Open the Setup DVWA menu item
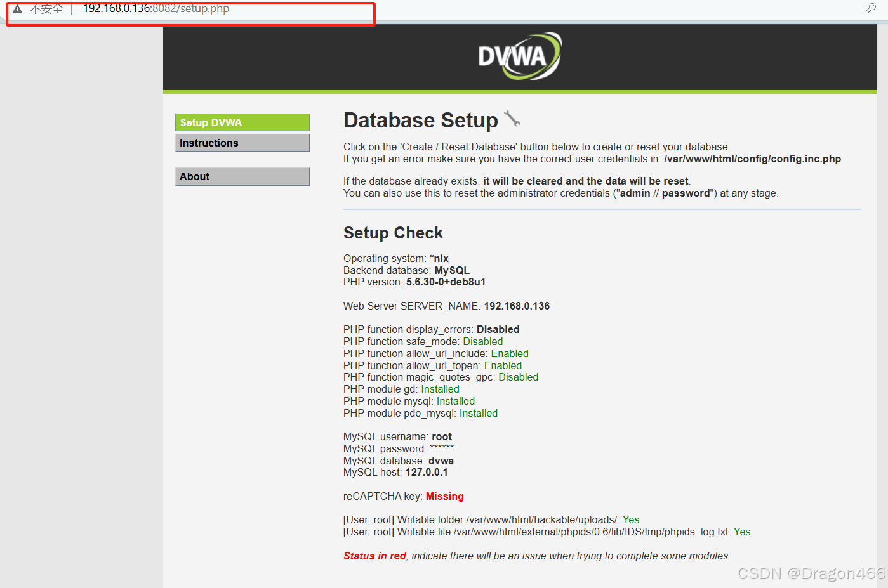The image size is (888, 588). click(x=242, y=122)
